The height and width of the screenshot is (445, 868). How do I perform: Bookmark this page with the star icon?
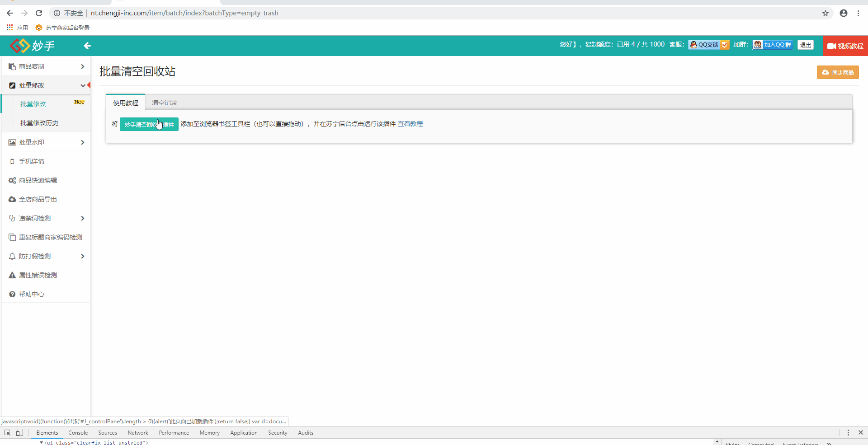click(x=826, y=13)
